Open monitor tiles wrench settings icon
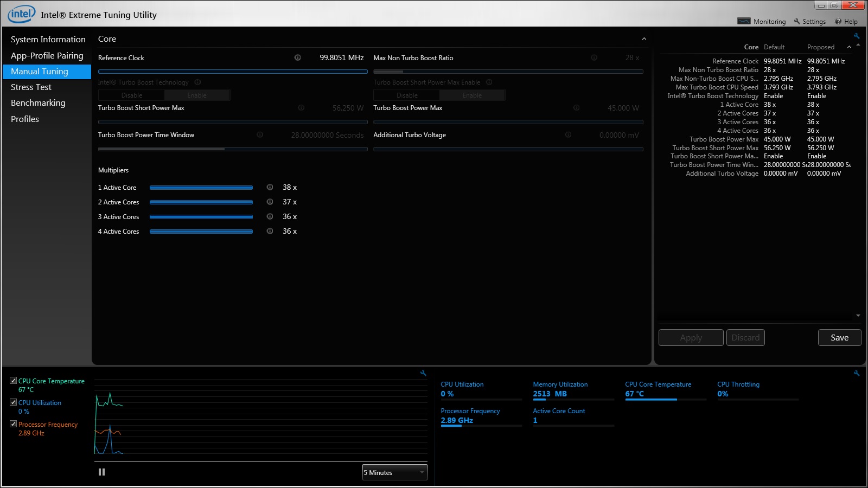The image size is (868, 488). pos(857,373)
